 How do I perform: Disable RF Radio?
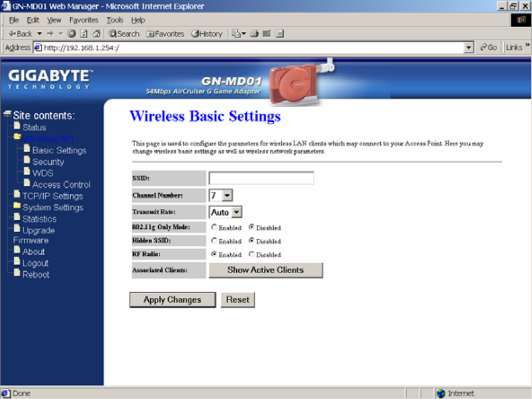coord(251,254)
